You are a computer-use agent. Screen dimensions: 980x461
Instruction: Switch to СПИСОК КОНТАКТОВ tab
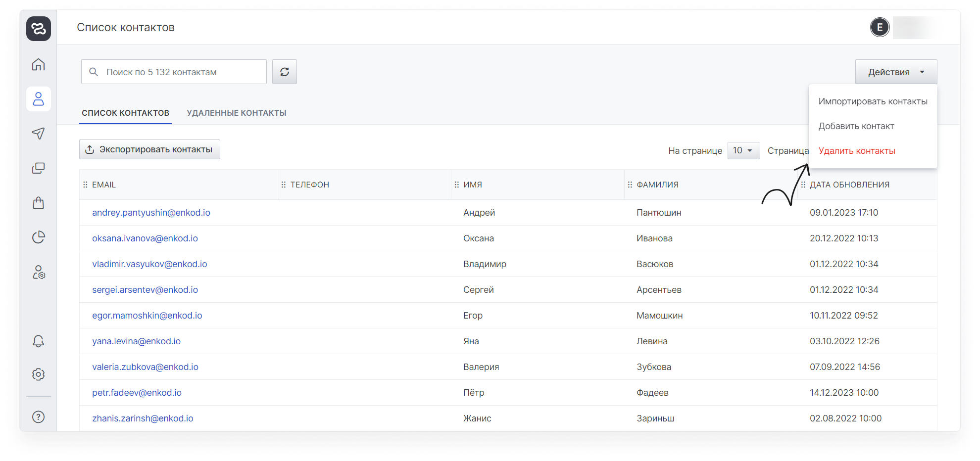tap(126, 113)
